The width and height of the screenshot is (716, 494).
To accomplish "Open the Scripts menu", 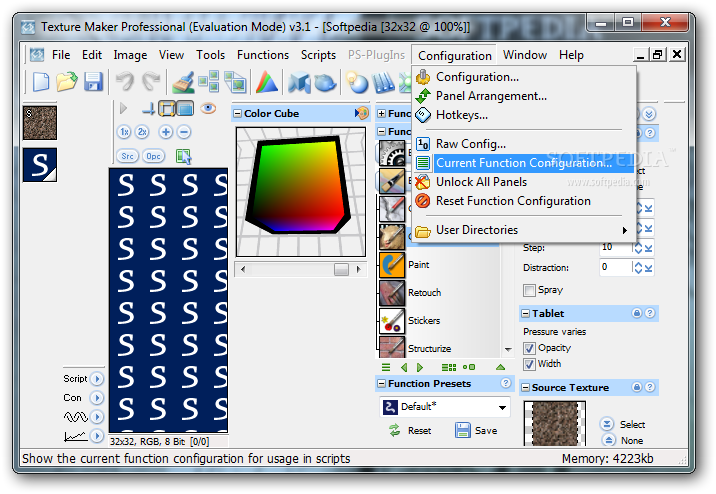I will coord(318,55).
